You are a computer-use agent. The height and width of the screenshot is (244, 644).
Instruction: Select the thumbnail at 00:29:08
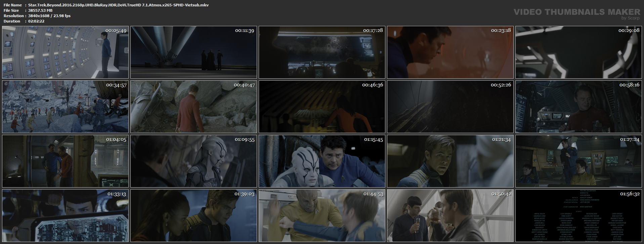click(579, 52)
